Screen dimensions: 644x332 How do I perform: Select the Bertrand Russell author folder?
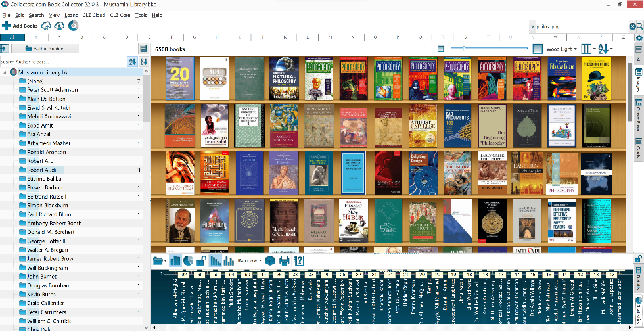coord(46,197)
